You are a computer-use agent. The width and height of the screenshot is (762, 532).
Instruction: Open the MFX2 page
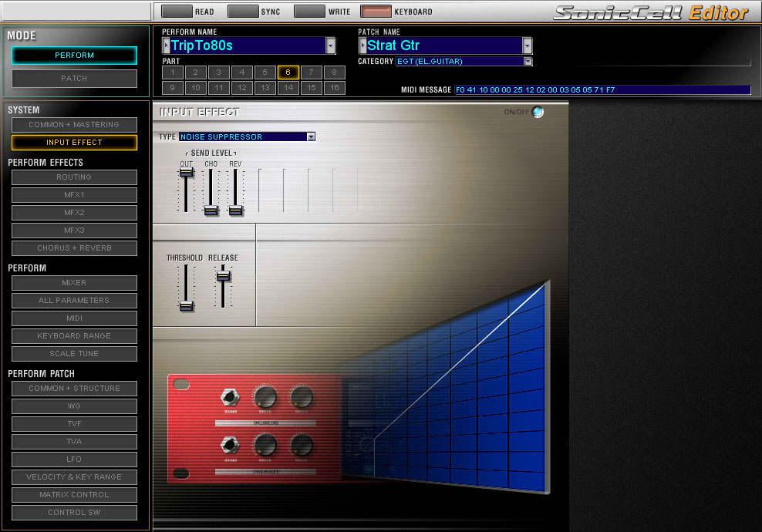tap(74, 213)
